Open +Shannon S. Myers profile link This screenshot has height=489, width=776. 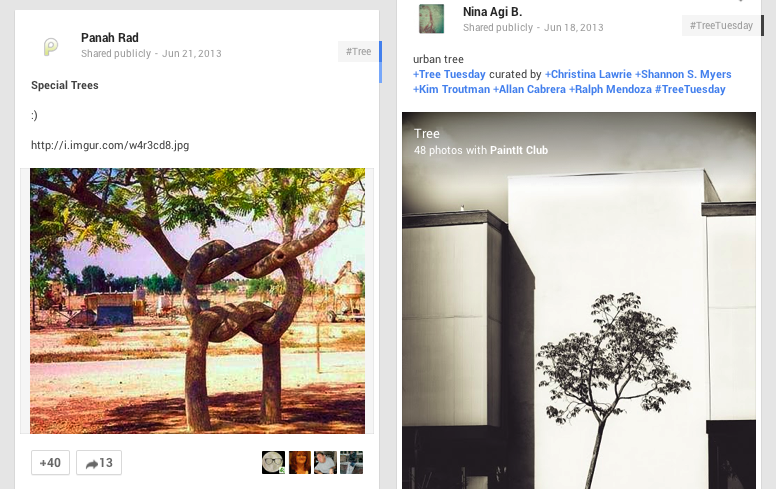683,74
